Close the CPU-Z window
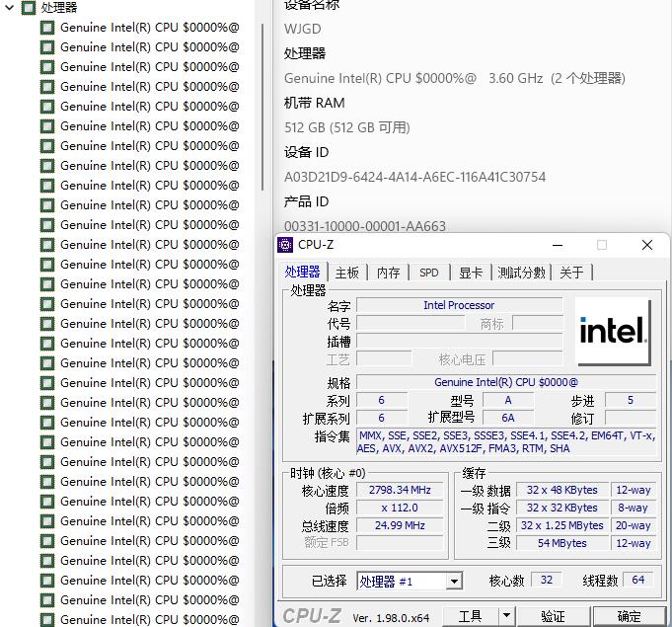Viewport: 672px width, 627px height. (647, 245)
